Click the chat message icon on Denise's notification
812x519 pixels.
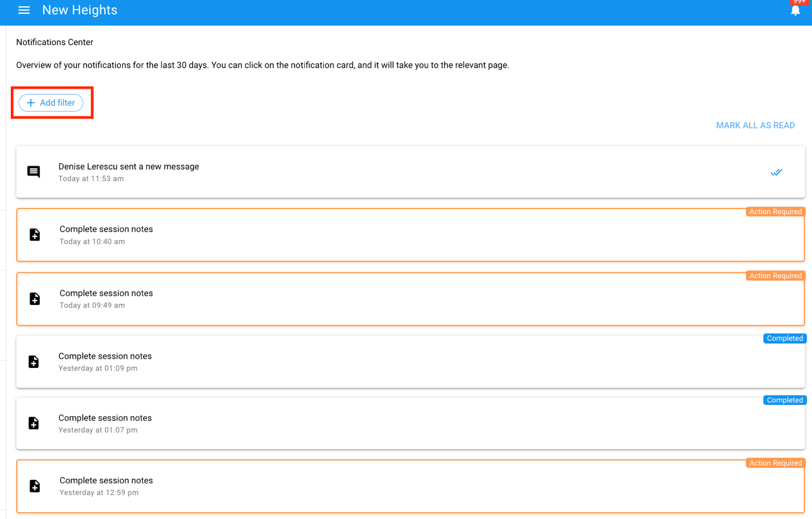point(33,172)
